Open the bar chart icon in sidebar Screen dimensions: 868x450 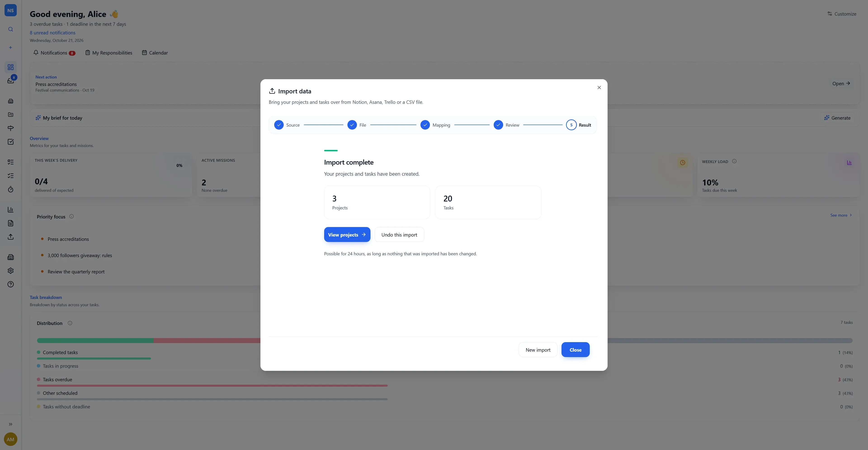pyautogui.click(x=10, y=210)
